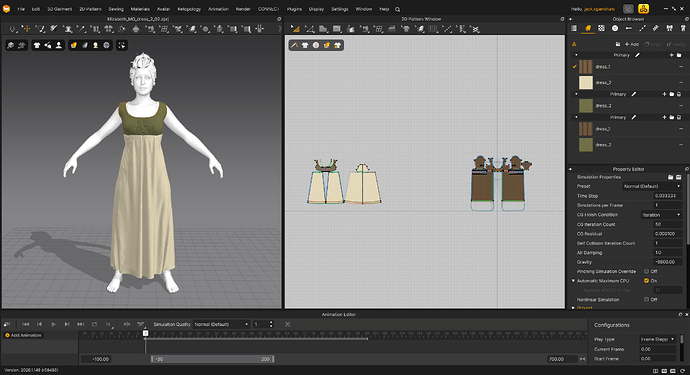
Task: Click the Add button in Object Browser
Action: 632,44
